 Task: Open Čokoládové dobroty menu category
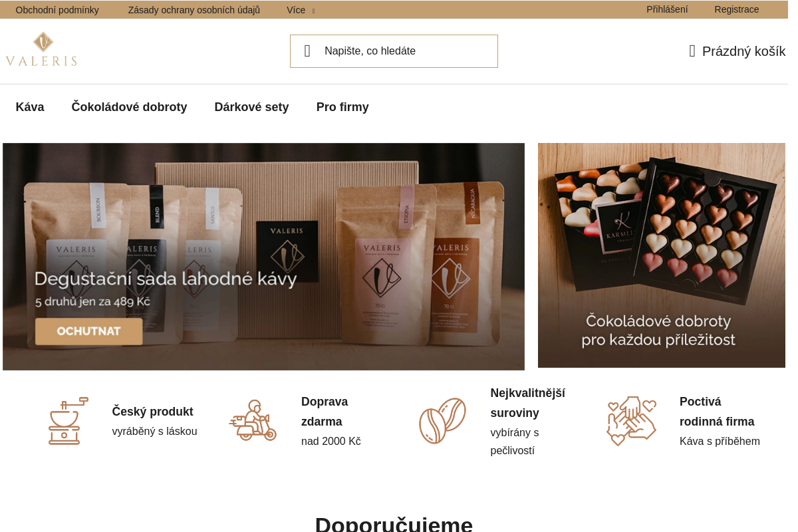(130, 107)
